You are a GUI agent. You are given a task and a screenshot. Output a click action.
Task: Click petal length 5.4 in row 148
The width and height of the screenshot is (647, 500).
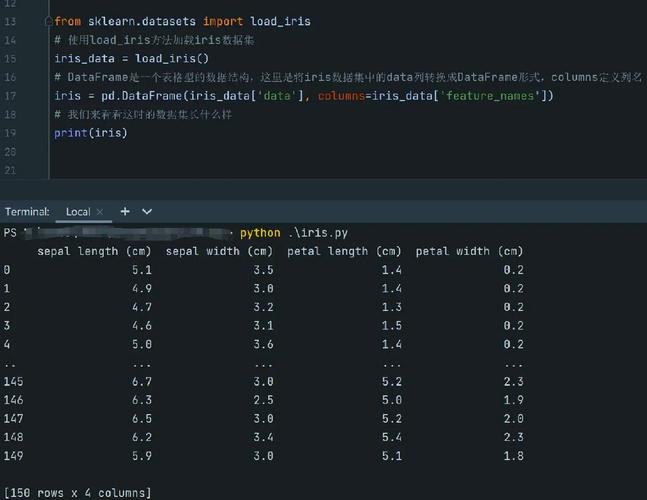pos(392,437)
